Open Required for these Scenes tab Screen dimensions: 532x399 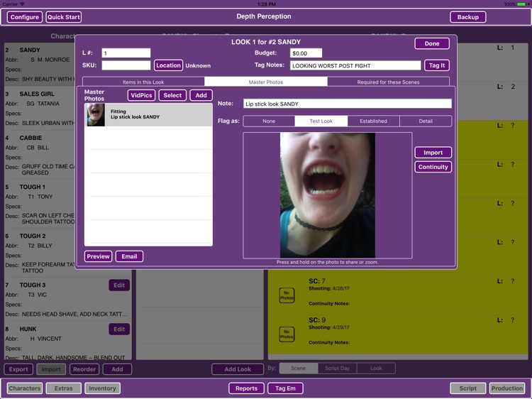click(388, 82)
